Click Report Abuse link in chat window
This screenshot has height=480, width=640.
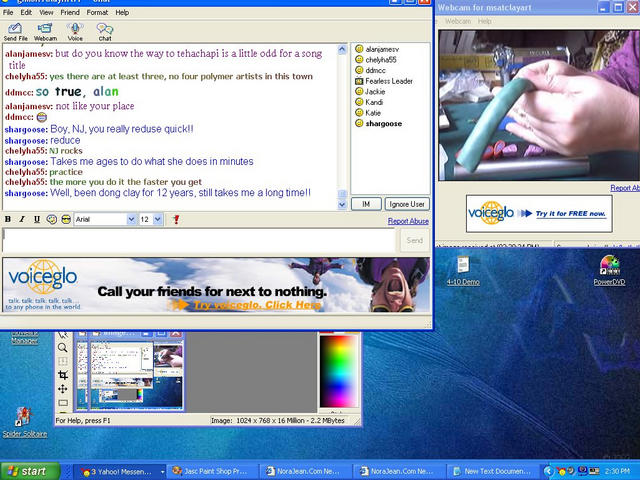tap(408, 221)
